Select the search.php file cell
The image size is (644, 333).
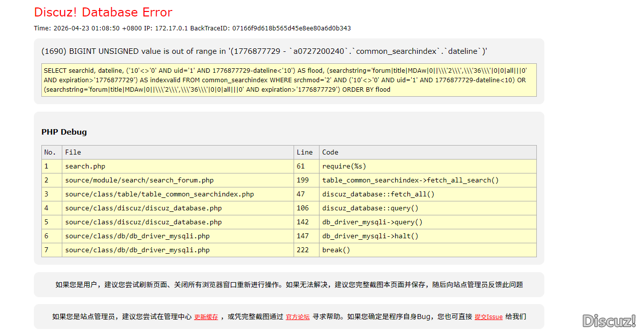click(x=85, y=166)
